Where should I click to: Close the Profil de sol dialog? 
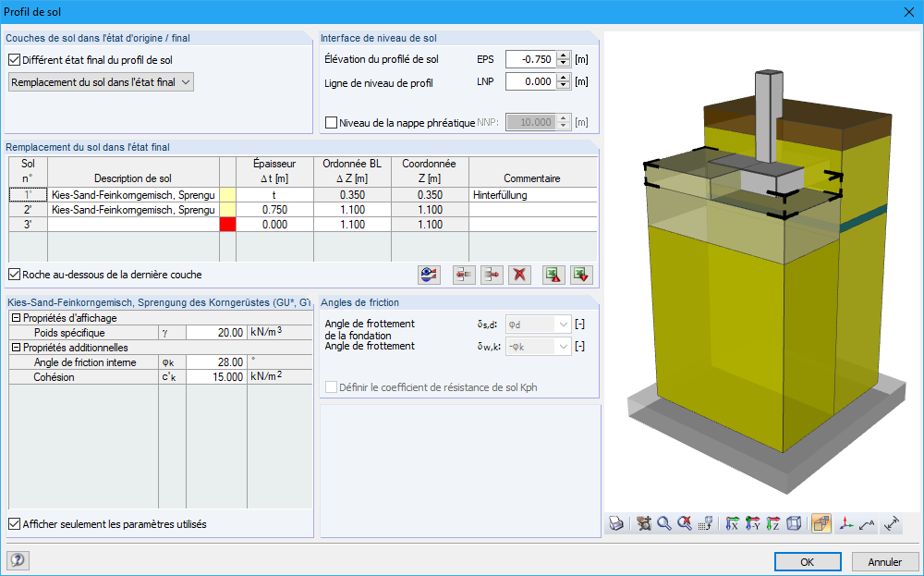pos(908,12)
